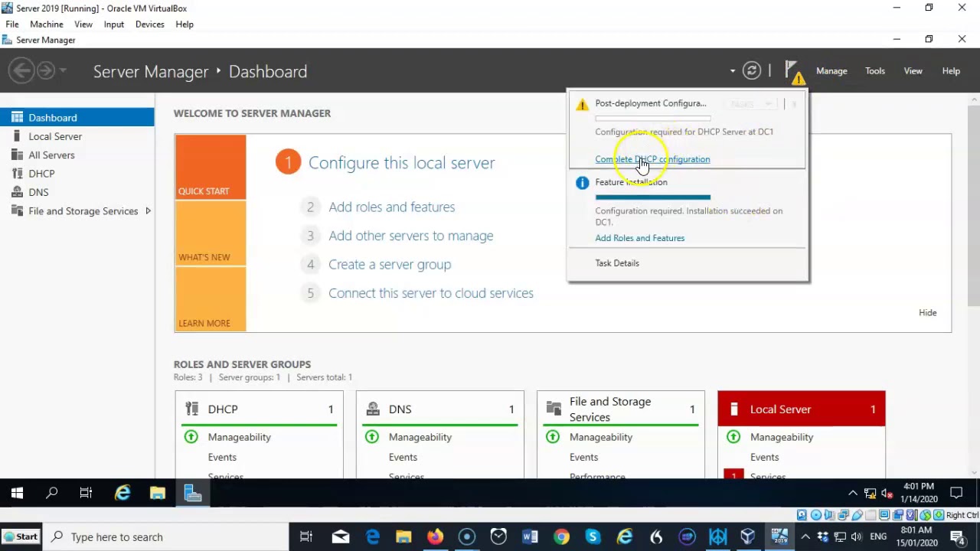Open File Explorer from the VM taskbar
The height and width of the screenshot is (551, 980).
point(157,494)
